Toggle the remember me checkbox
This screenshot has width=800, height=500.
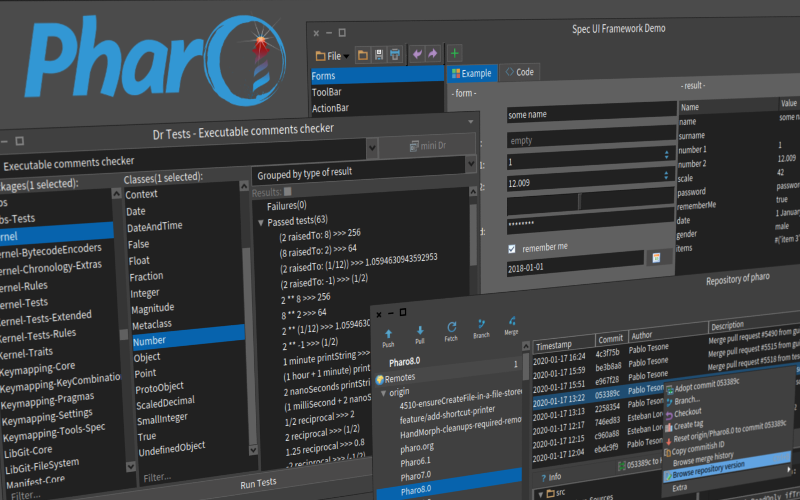point(512,249)
